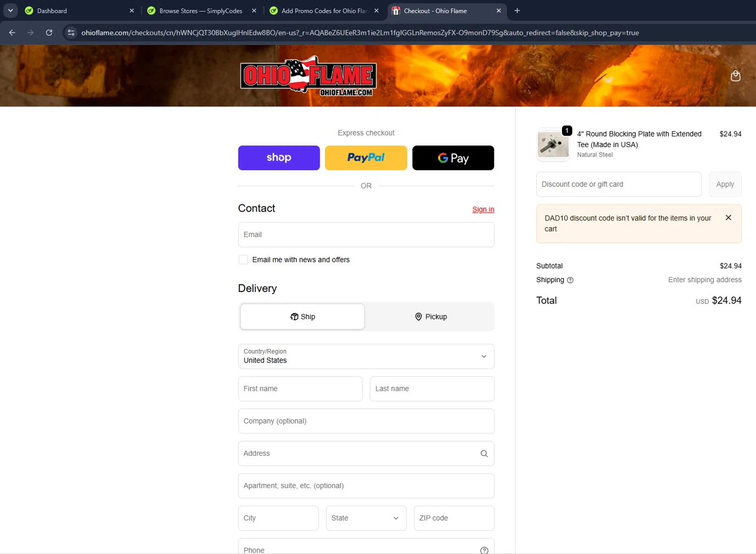Image resolution: width=756 pixels, height=554 pixels.
Task: Click the Address input field
Action: [x=366, y=454]
